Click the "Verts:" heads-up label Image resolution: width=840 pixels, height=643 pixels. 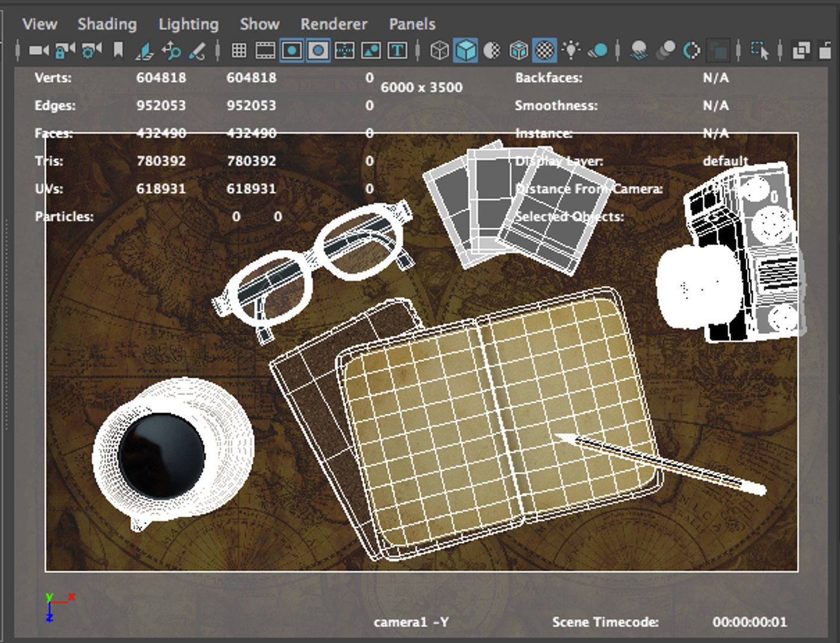[53, 77]
